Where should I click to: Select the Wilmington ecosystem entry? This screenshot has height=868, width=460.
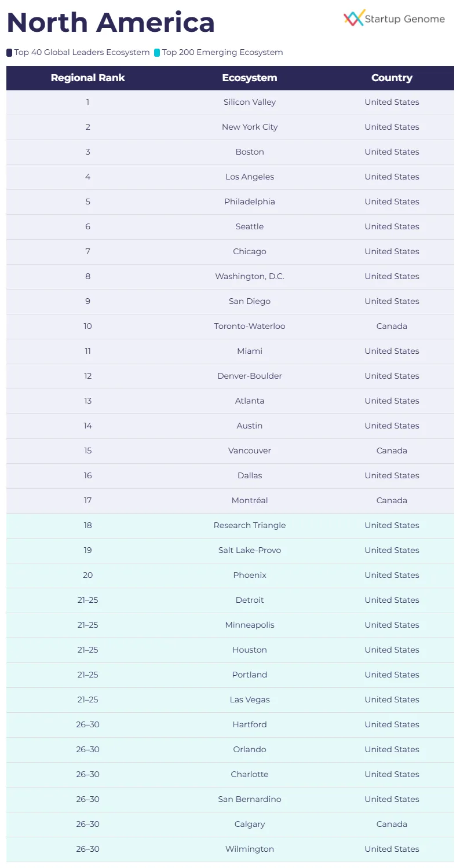pyautogui.click(x=250, y=849)
